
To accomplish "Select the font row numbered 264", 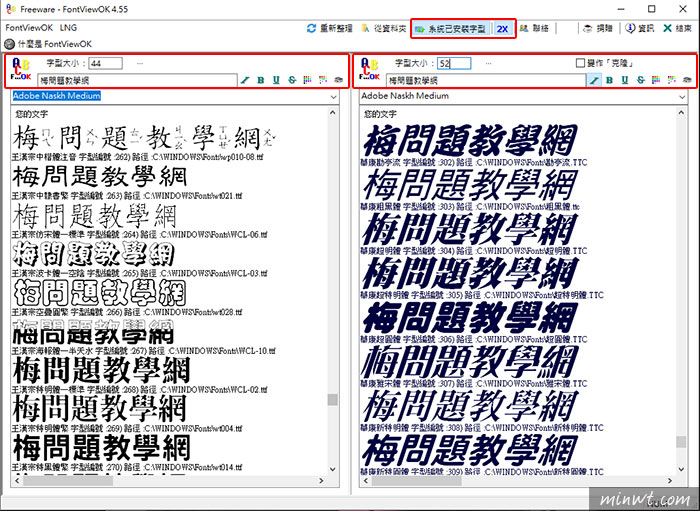I will pos(139,220).
